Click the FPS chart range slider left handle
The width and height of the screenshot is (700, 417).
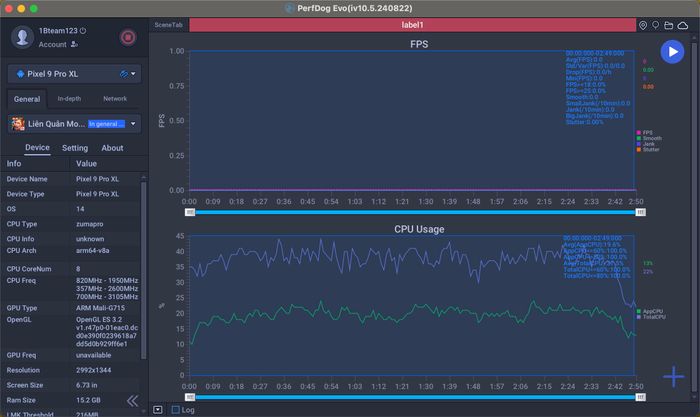(190, 212)
